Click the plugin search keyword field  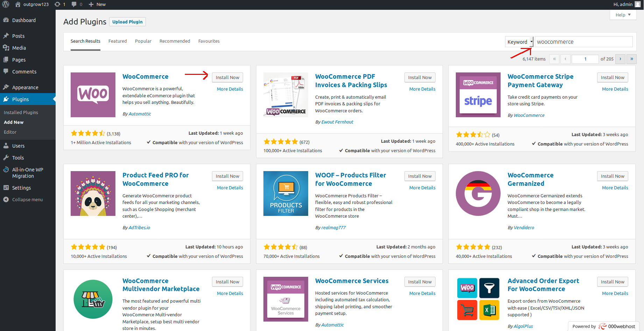584,42
